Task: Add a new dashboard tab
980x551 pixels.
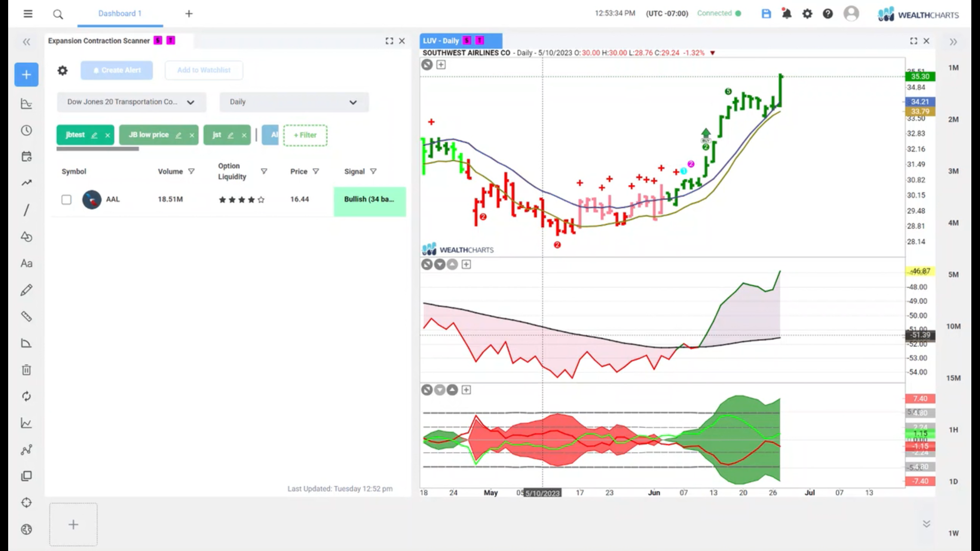Action: (189, 14)
